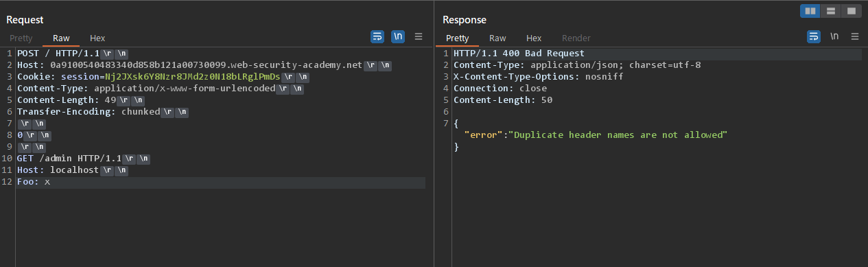
Task: Click the Response panel title
Action: click(x=465, y=20)
